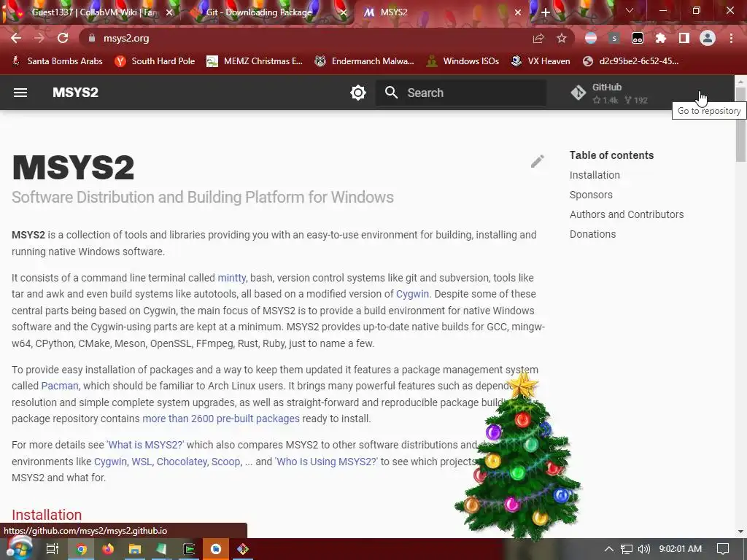The height and width of the screenshot is (560, 747).
Task: Open the Windows ISOs bookmark
Action: click(x=462, y=61)
